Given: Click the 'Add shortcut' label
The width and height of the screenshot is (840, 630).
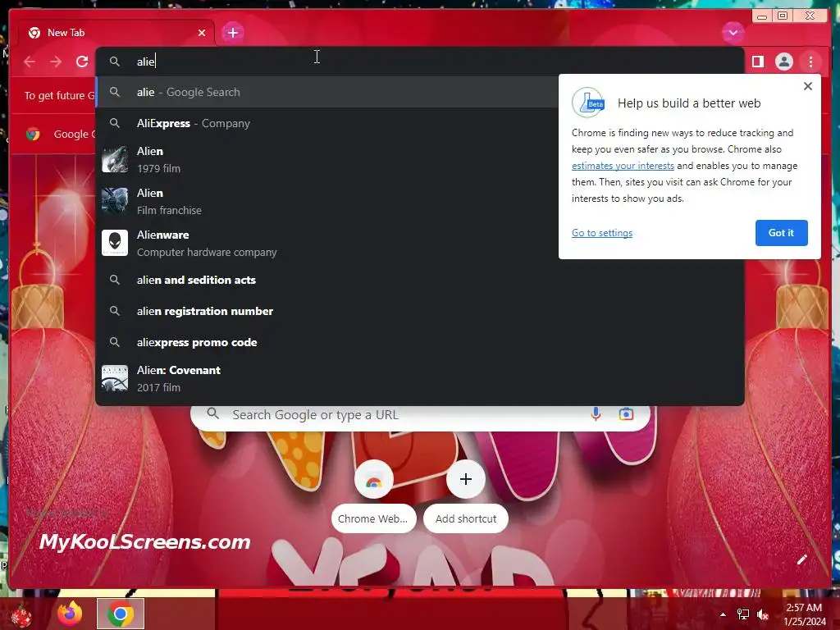Looking at the screenshot, I should [x=466, y=518].
